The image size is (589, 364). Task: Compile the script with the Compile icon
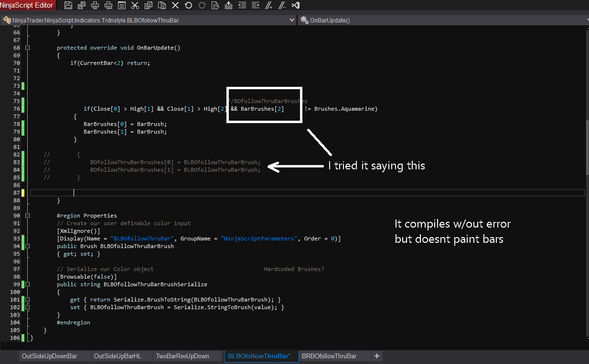229,5
